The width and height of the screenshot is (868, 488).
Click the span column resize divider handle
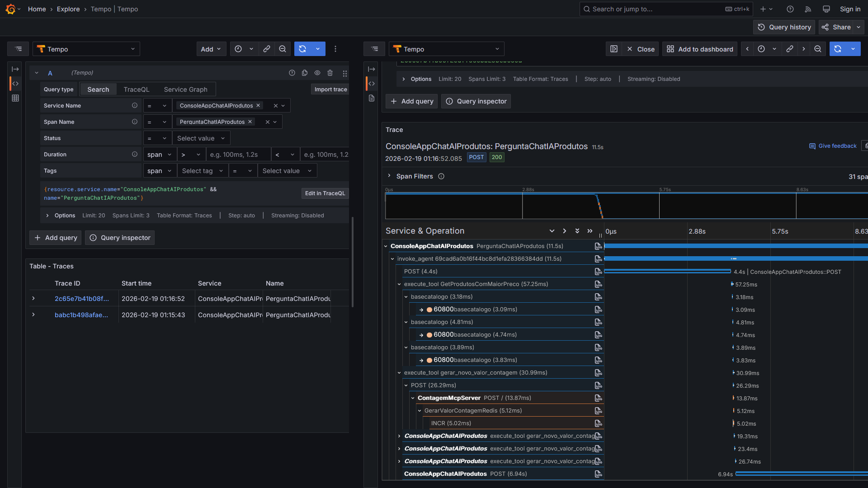tap(600, 235)
